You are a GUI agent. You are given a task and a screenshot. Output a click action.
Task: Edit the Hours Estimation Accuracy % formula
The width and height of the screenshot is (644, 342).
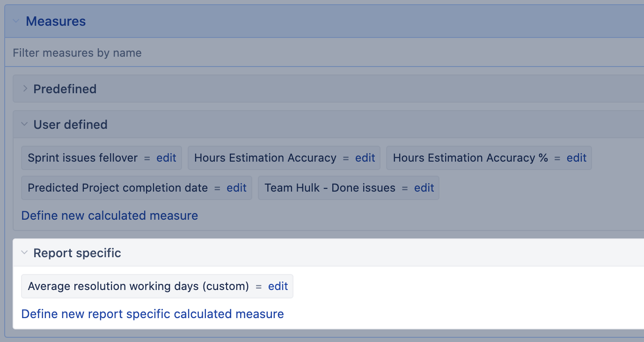point(577,158)
